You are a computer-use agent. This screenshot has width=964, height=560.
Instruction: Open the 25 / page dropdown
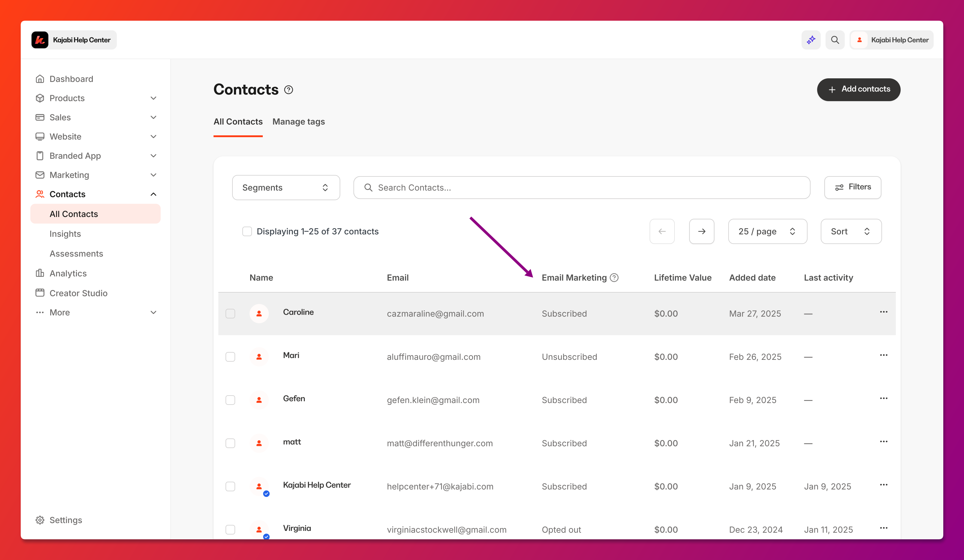click(x=767, y=231)
